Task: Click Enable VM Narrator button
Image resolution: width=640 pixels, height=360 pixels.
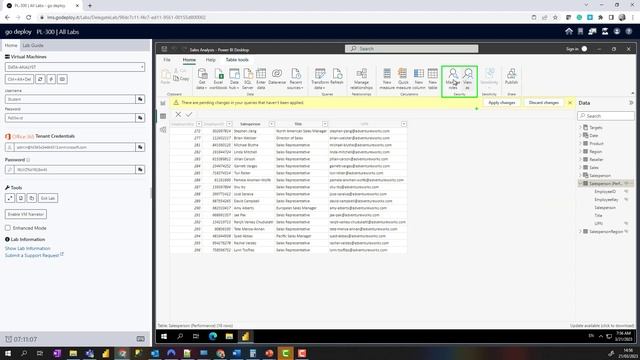Action: pos(26,214)
